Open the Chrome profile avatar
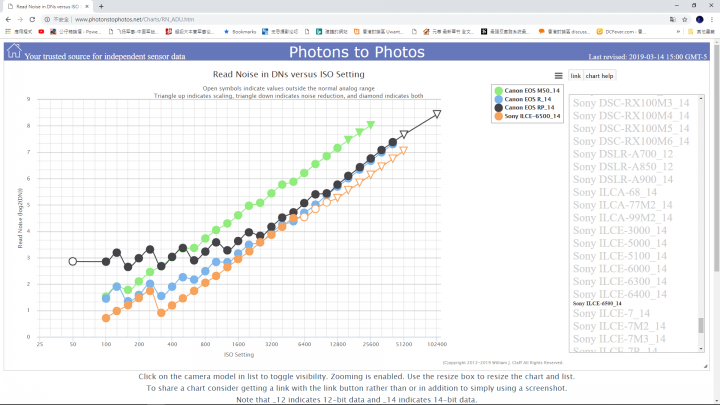 [699, 19]
